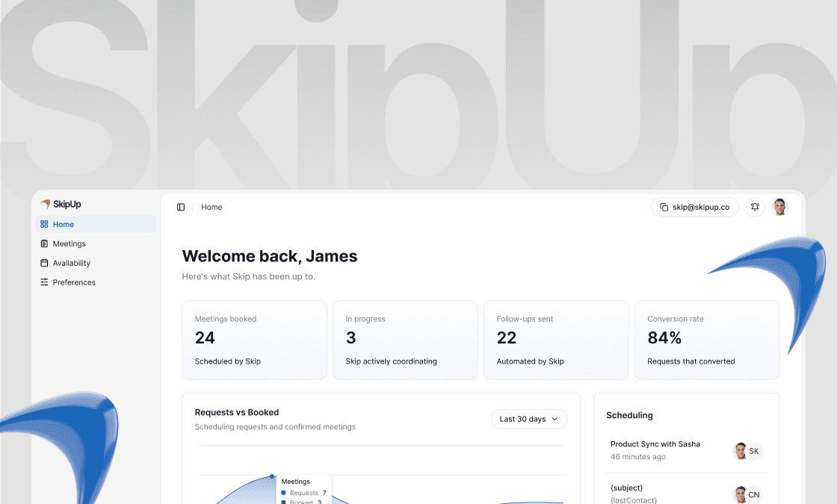Click Requests legend in chart tooltip
Screen dimensions: 837x504
pyautogui.click(x=303, y=493)
